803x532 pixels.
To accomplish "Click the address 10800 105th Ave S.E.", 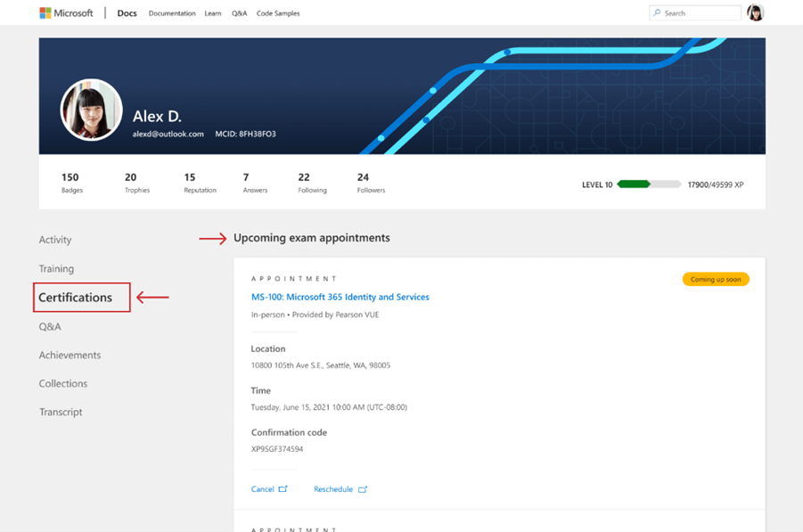I will pos(321,365).
